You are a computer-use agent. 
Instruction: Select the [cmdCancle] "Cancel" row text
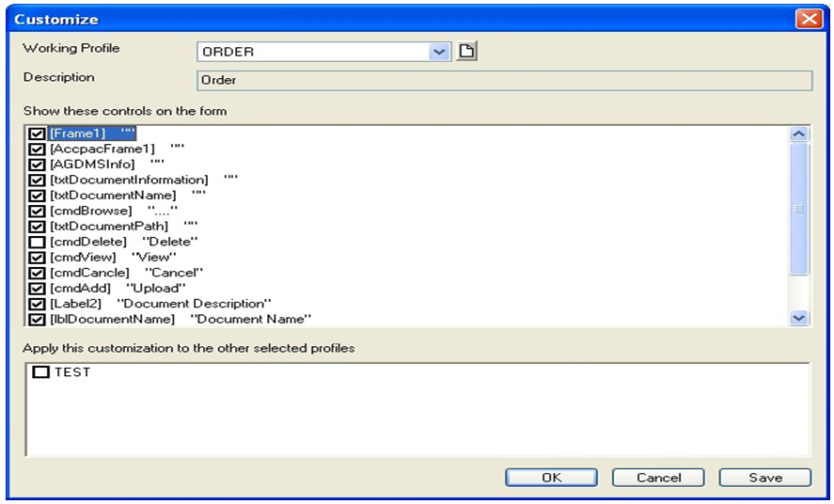(x=127, y=272)
